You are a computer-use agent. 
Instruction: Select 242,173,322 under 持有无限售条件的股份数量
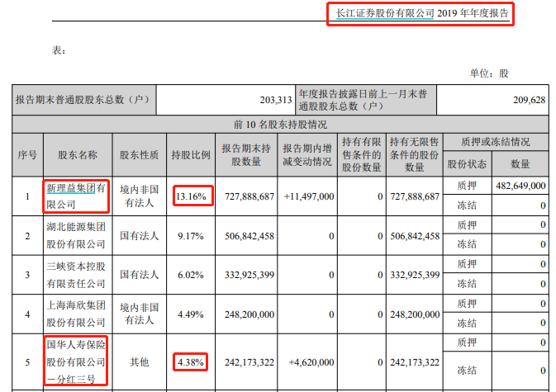(x=415, y=362)
